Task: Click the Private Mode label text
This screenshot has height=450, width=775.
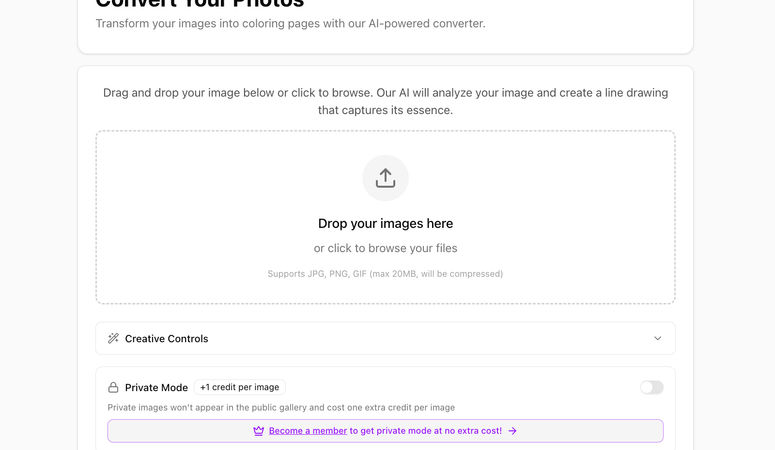Action: point(156,387)
